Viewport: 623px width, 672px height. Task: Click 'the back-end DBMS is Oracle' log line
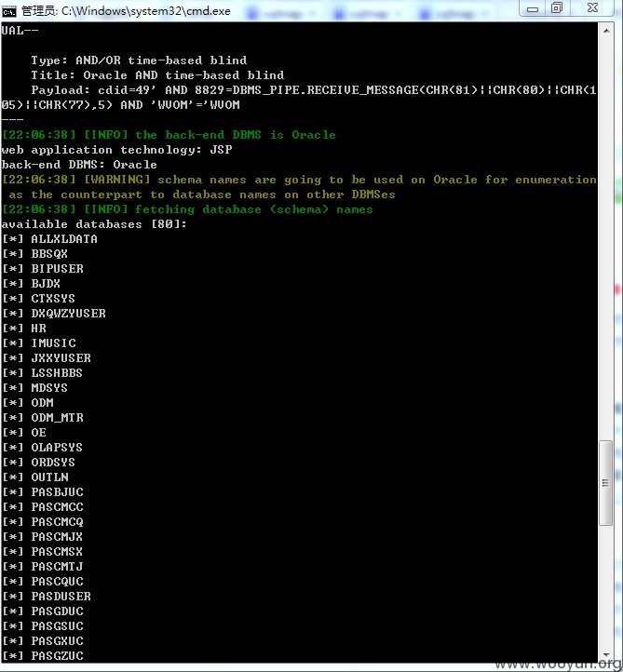169,135
